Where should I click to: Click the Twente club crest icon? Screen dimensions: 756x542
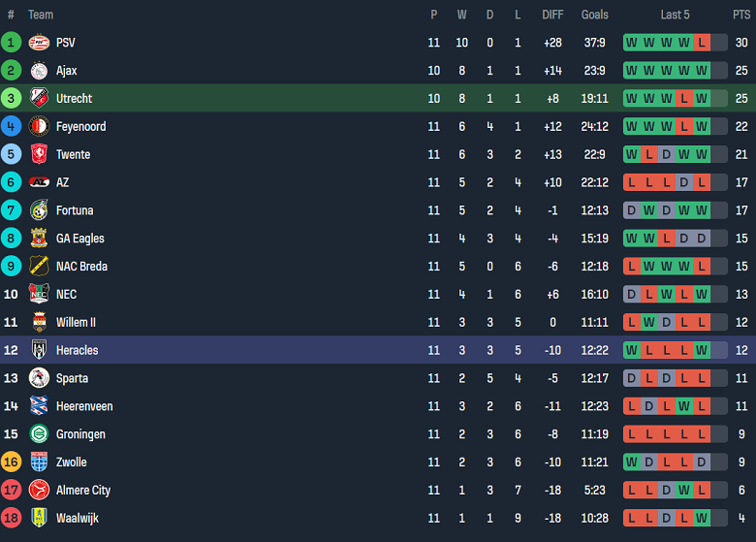pyautogui.click(x=39, y=155)
